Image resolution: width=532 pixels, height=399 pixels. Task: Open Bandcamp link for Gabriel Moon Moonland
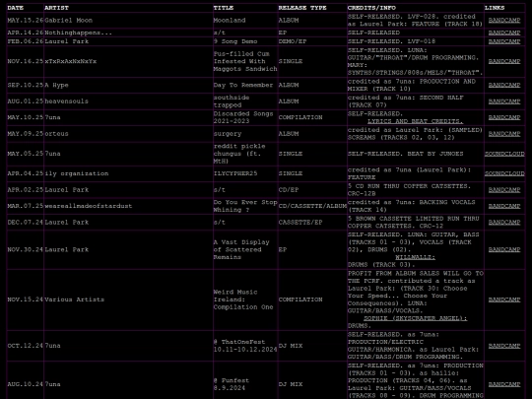[x=504, y=21]
